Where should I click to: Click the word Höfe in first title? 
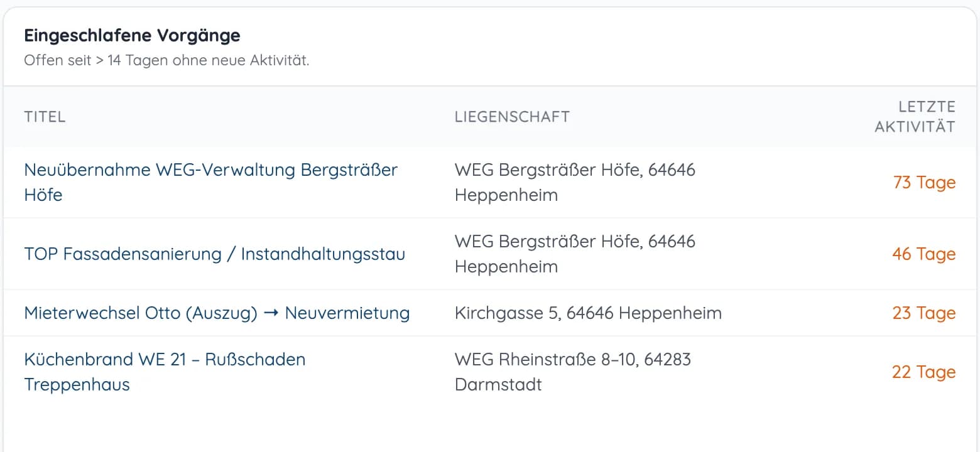tap(43, 195)
